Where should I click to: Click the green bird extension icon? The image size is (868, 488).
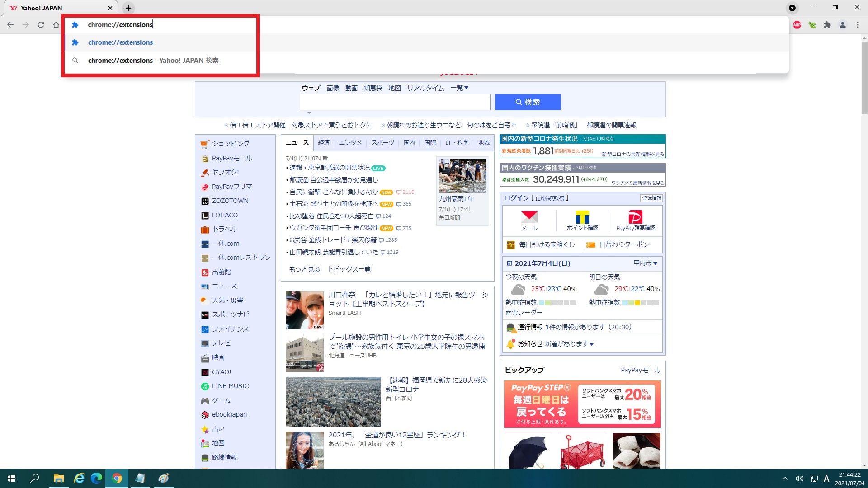[812, 25]
